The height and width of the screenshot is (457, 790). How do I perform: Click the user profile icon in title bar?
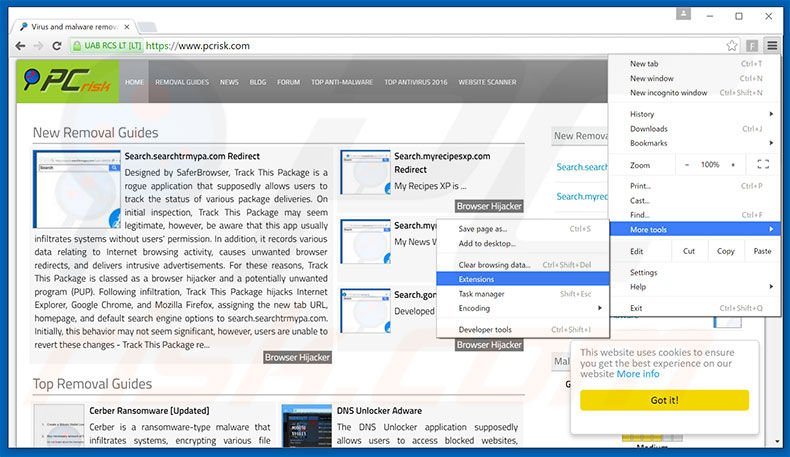click(683, 14)
